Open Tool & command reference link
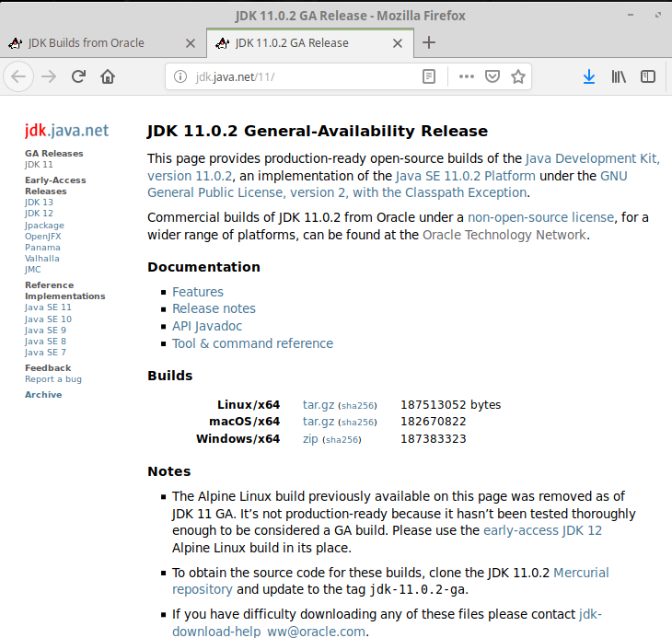The width and height of the screenshot is (672, 638). tap(252, 343)
